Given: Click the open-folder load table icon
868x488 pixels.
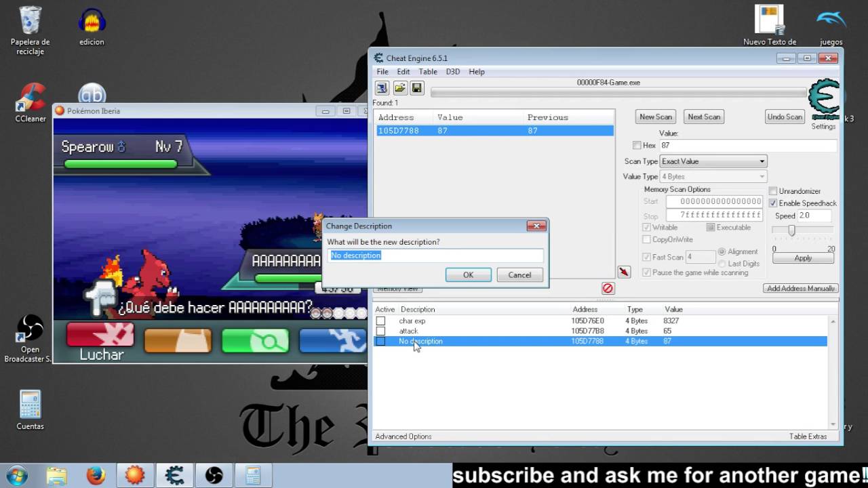Looking at the screenshot, I should point(399,88).
